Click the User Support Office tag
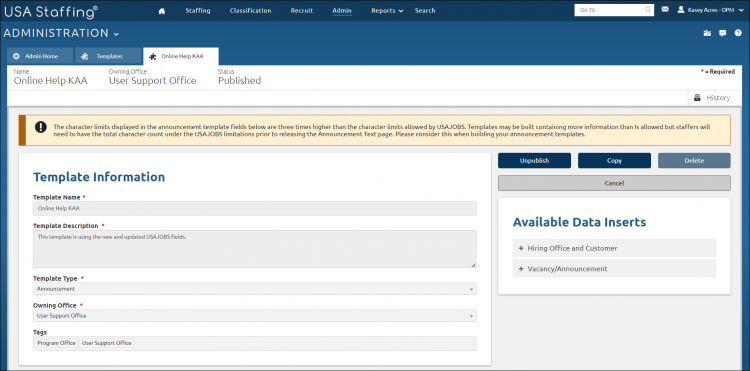750x371 pixels. click(x=107, y=343)
